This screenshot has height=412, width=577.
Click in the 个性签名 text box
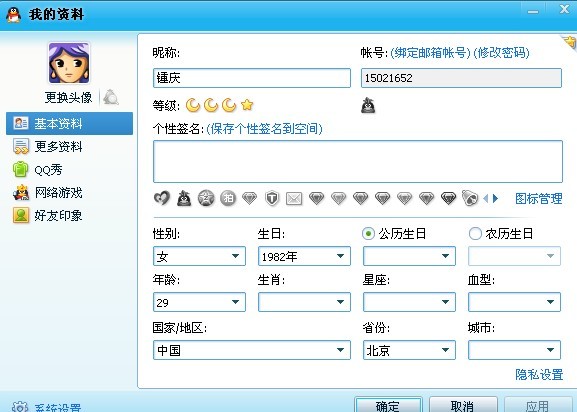[x=358, y=161]
